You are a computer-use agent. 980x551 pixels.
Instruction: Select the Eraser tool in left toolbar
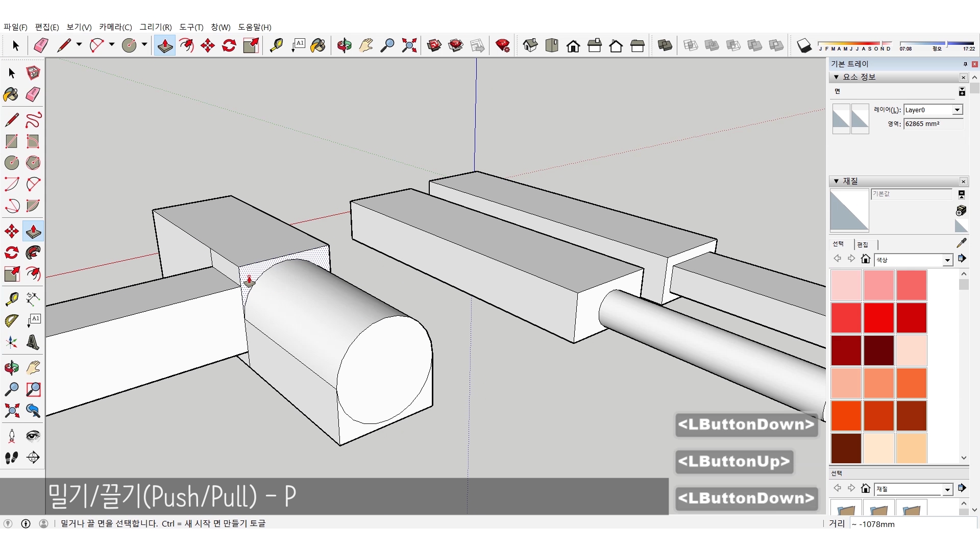pos(33,94)
